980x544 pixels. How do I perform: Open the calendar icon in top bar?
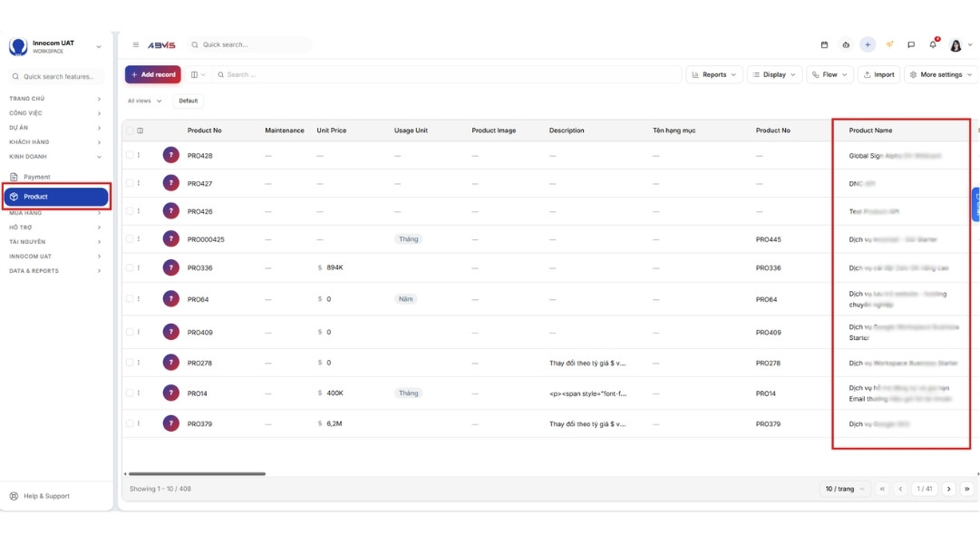point(824,45)
